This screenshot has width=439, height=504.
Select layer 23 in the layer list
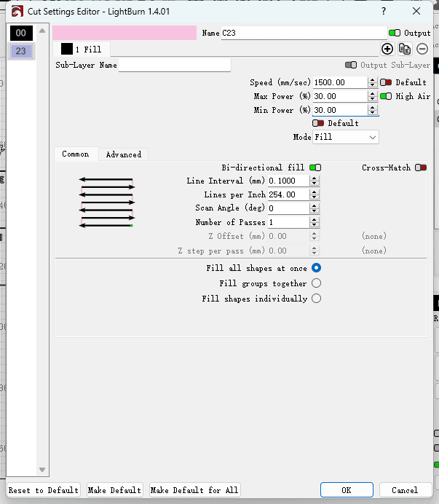pos(21,51)
